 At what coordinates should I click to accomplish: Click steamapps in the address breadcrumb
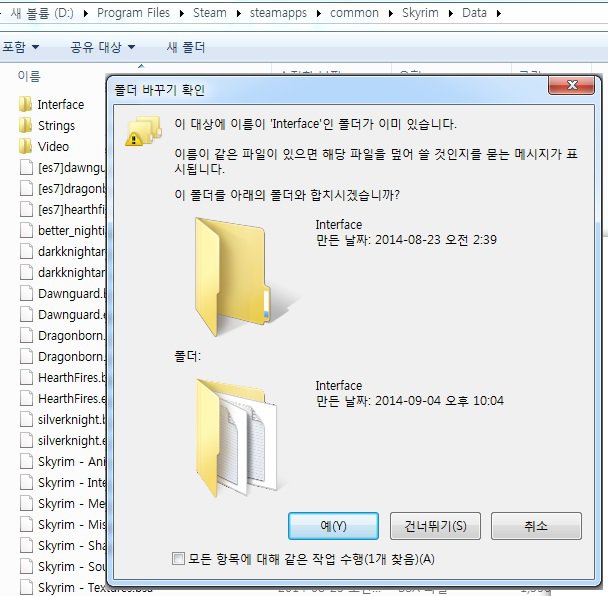tap(278, 13)
